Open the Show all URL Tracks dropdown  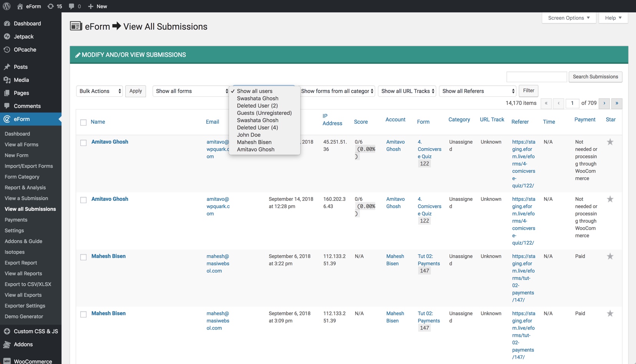point(407,91)
